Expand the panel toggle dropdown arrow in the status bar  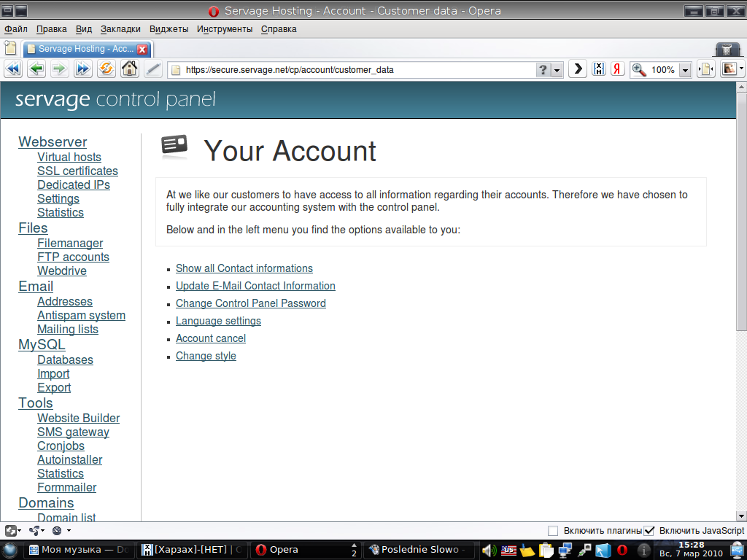click(x=19, y=531)
